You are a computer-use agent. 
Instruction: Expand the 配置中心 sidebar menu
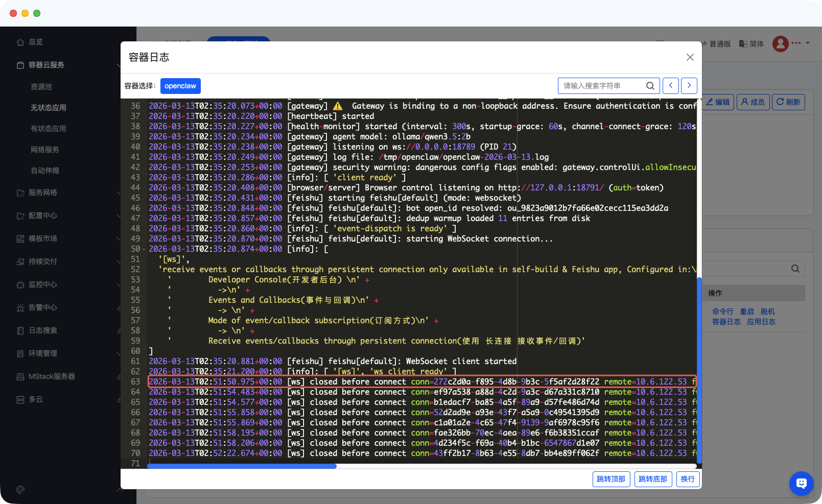coord(43,215)
